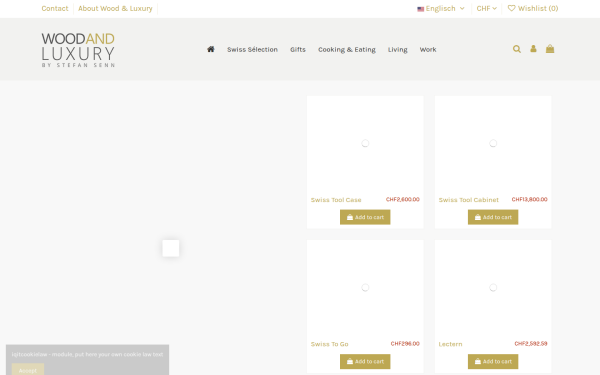Viewport: 600px width, 375px height.
Task: Add Swiss Tool Cabinet to cart
Action: point(493,217)
